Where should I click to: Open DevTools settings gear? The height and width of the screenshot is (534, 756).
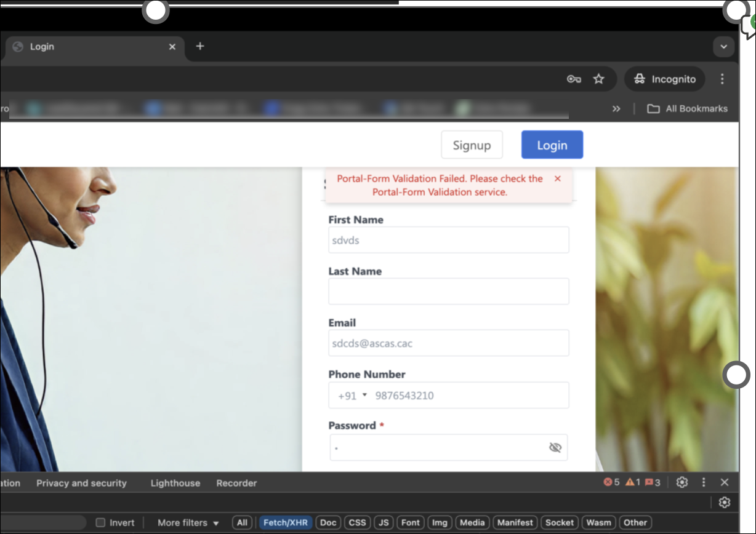pyautogui.click(x=682, y=482)
